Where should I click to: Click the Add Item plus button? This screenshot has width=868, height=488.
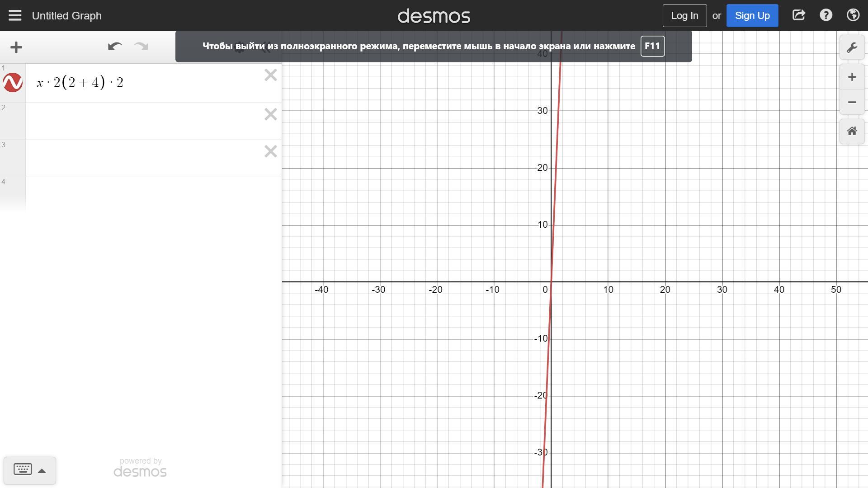[16, 47]
